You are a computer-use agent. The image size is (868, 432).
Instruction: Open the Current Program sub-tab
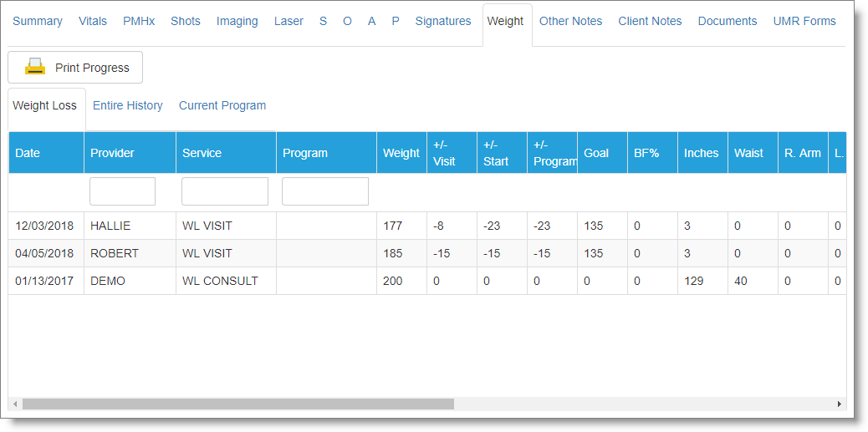[x=222, y=105]
